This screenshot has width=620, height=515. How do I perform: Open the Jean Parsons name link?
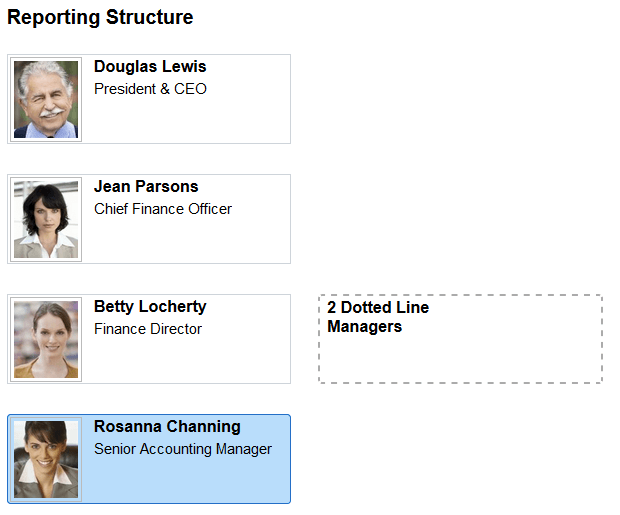point(146,187)
